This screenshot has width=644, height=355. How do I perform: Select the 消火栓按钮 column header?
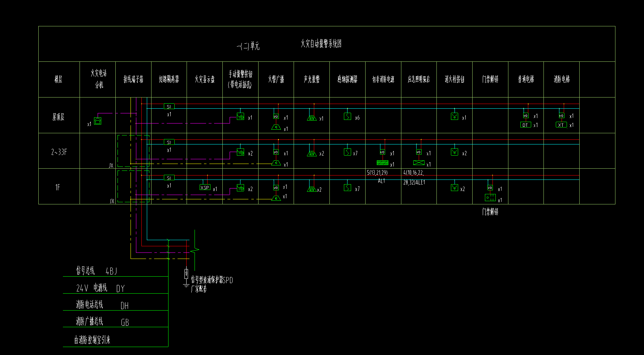click(x=455, y=79)
